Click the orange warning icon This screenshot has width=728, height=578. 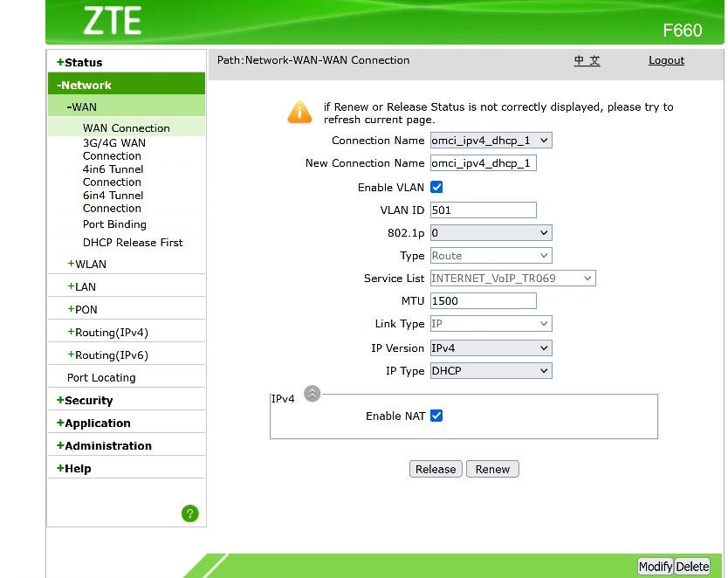[299, 113]
